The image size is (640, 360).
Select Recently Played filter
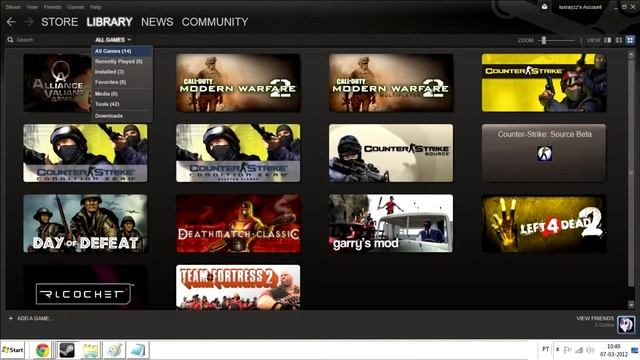pos(122,61)
